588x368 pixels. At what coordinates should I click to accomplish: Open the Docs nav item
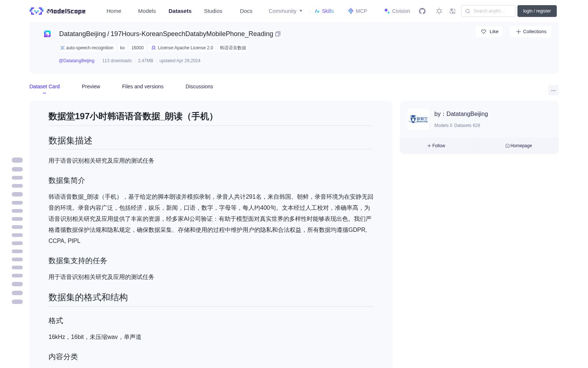[x=246, y=11]
